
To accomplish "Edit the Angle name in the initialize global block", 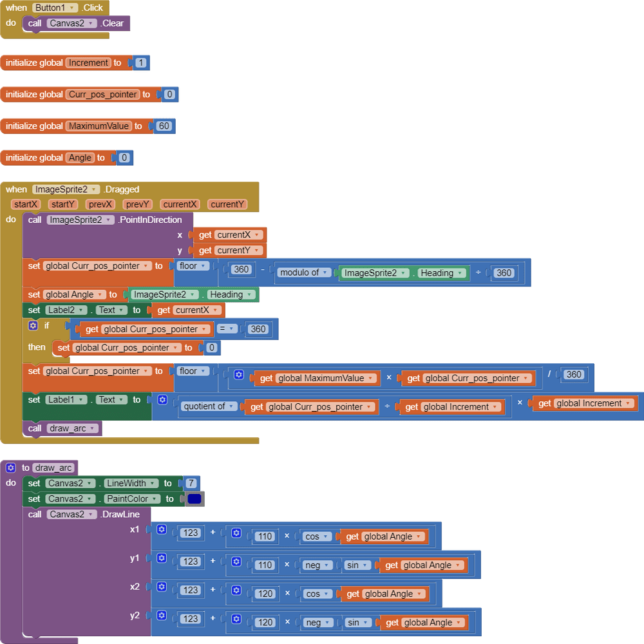I will pos(80,158).
